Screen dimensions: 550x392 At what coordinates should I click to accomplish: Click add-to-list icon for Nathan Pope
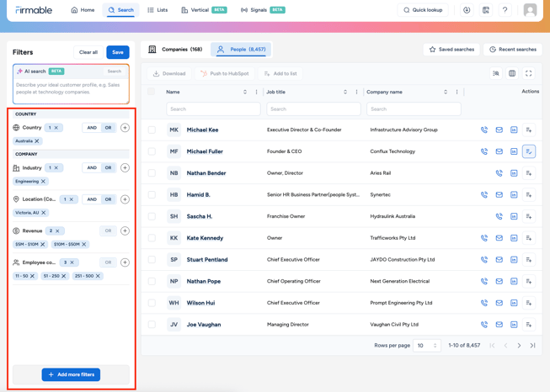[x=529, y=281]
